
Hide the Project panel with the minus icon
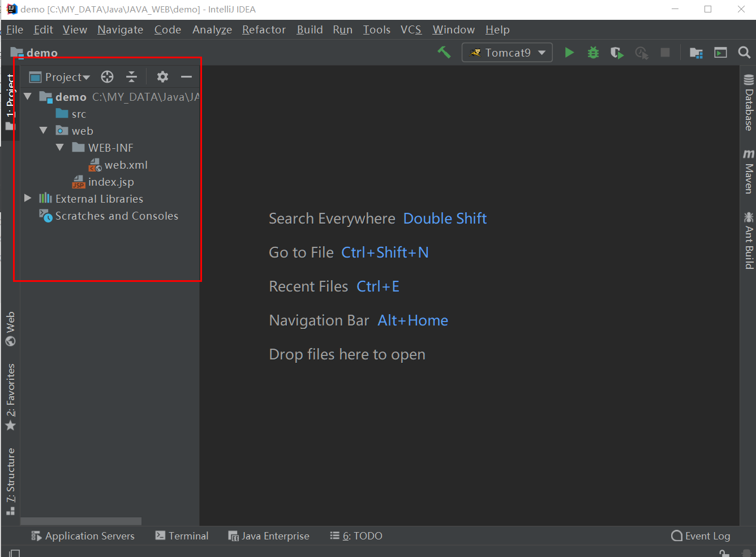click(x=187, y=77)
